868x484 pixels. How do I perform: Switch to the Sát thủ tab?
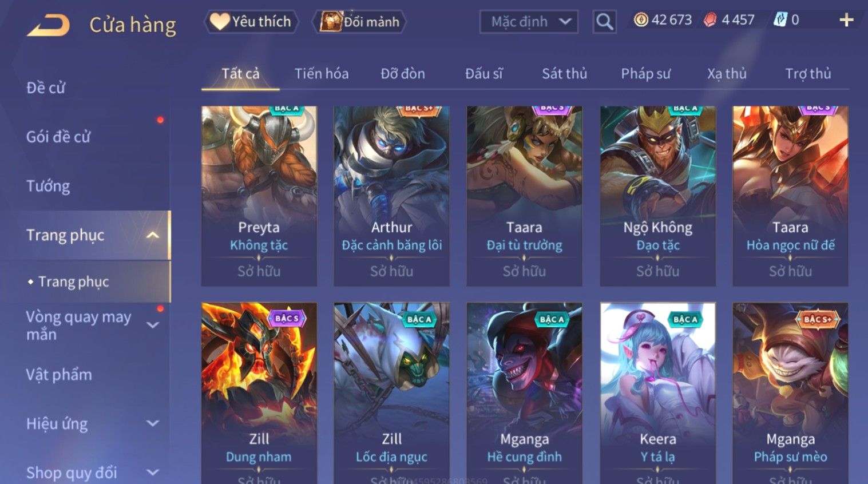[565, 74]
